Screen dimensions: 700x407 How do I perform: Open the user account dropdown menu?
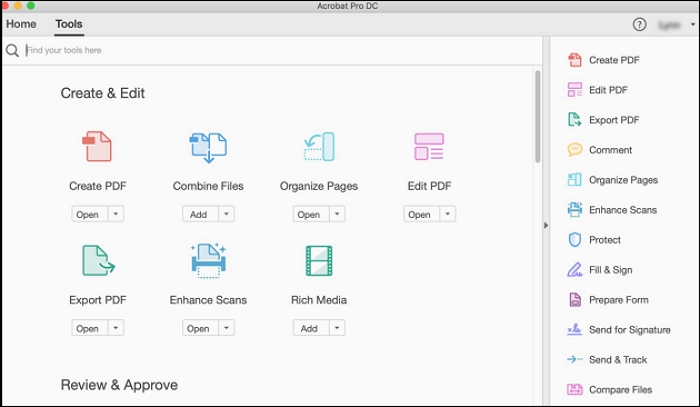point(693,25)
